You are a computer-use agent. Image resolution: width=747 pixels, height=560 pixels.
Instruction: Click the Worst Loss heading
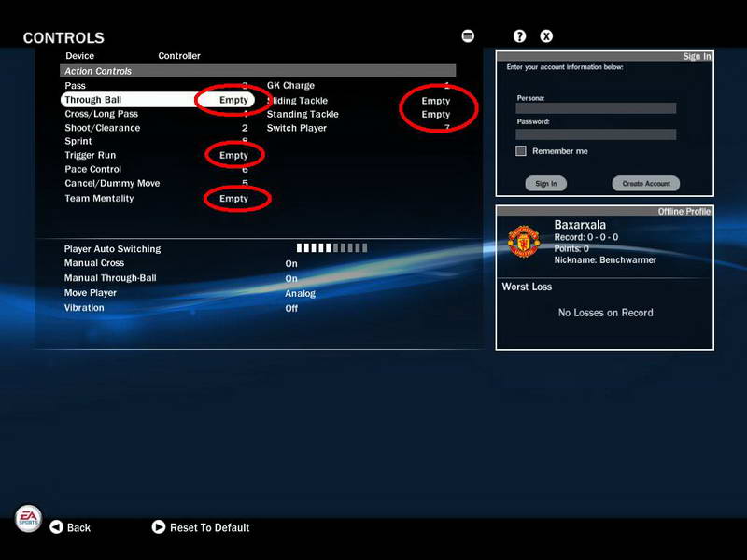coord(527,287)
